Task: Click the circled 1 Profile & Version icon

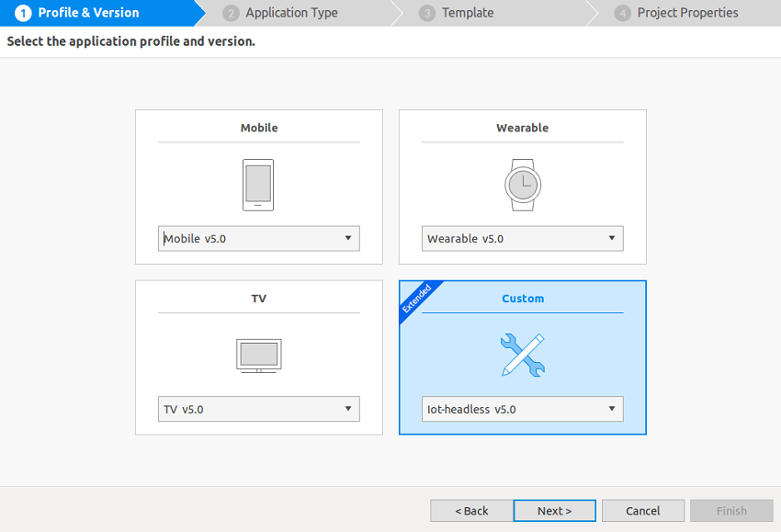Action: (22, 12)
